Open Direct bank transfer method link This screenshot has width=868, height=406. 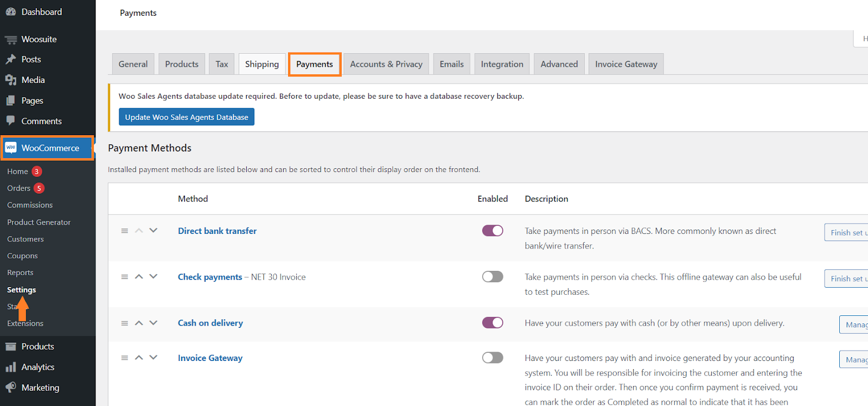[217, 231]
